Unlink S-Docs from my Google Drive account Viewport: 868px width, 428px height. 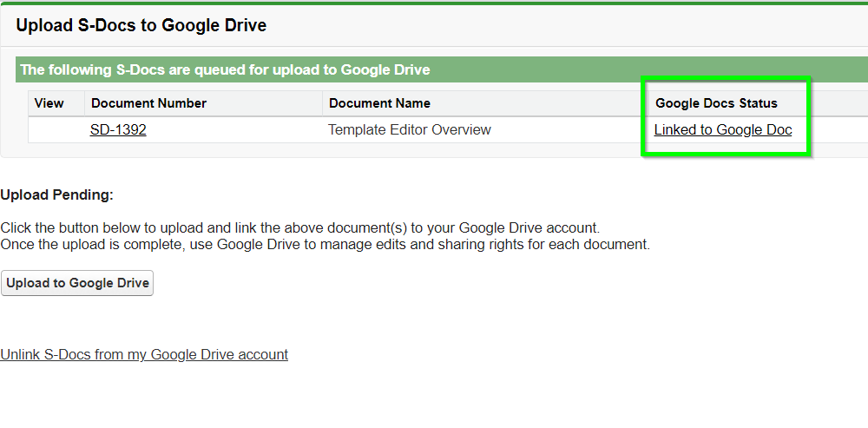click(x=144, y=354)
